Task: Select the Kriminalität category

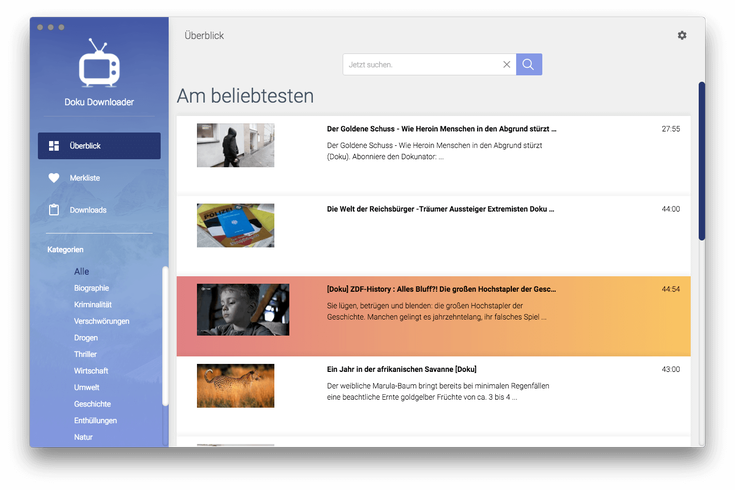Action: (x=93, y=304)
